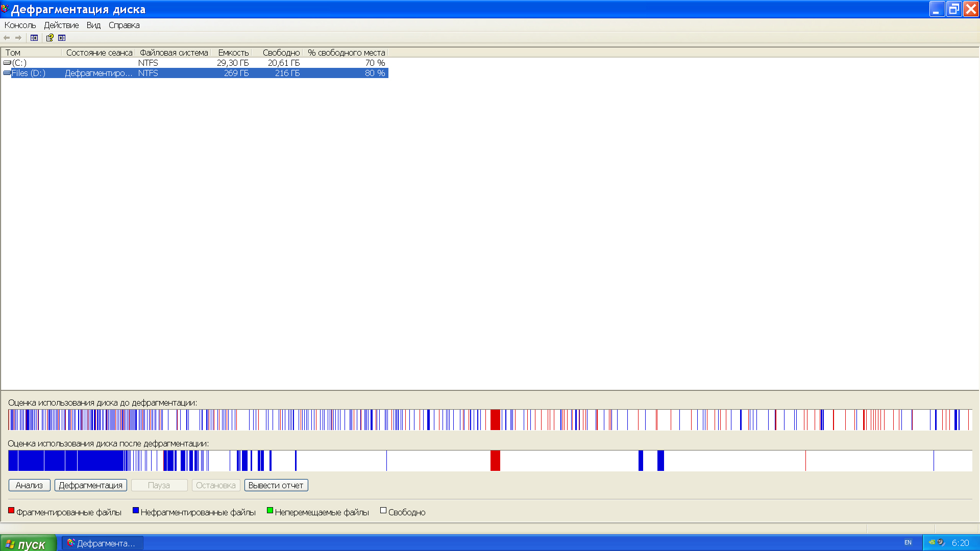Click the Disk Defragmenter title bar icon
The height and width of the screenshot is (551, 980).
tap(5, 9)
